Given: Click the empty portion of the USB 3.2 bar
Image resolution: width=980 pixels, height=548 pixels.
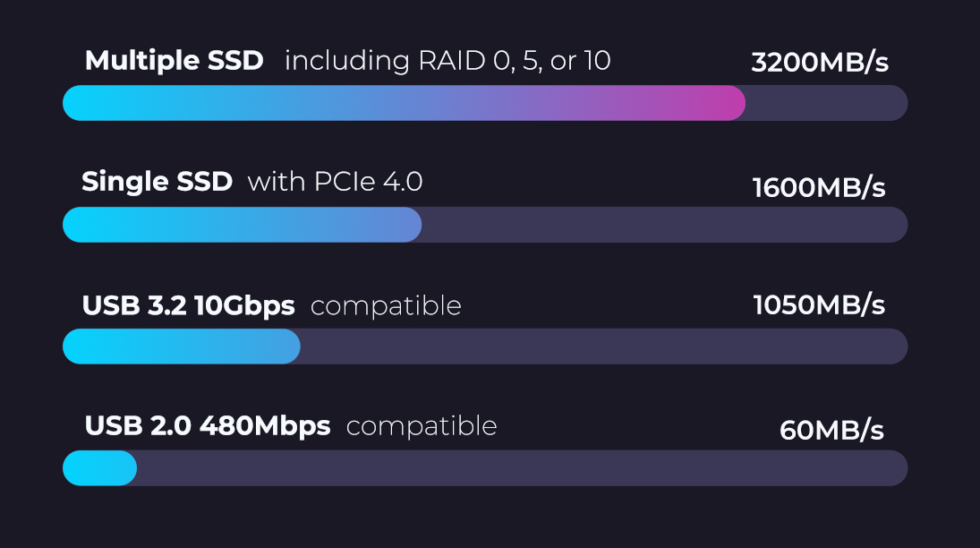Looking at the screenshot, I should point(604,346).
